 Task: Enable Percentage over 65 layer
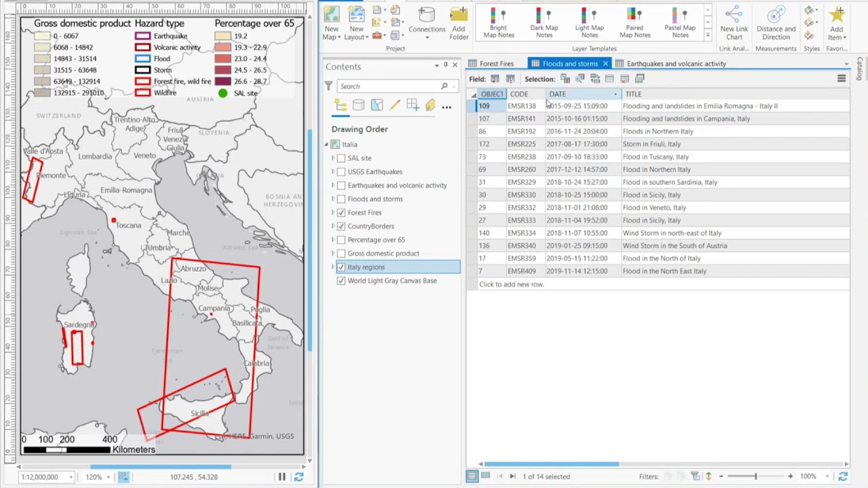341,239
